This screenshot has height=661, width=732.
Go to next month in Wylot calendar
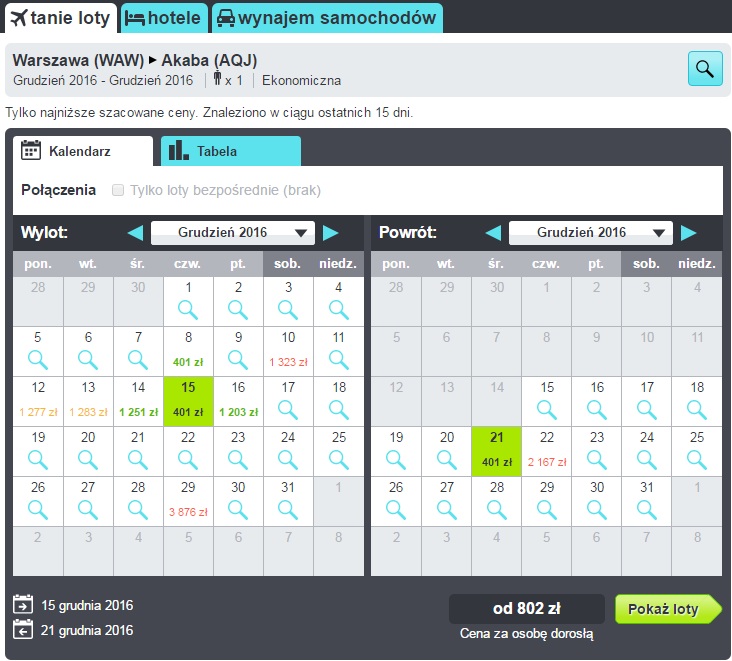click(x=331, y=232)
